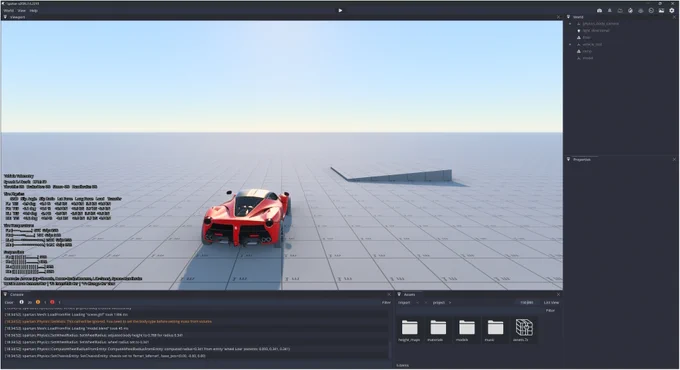This screenshot has height=370, width=680.
Task: Open the models folder
Action: coord(466,331)
